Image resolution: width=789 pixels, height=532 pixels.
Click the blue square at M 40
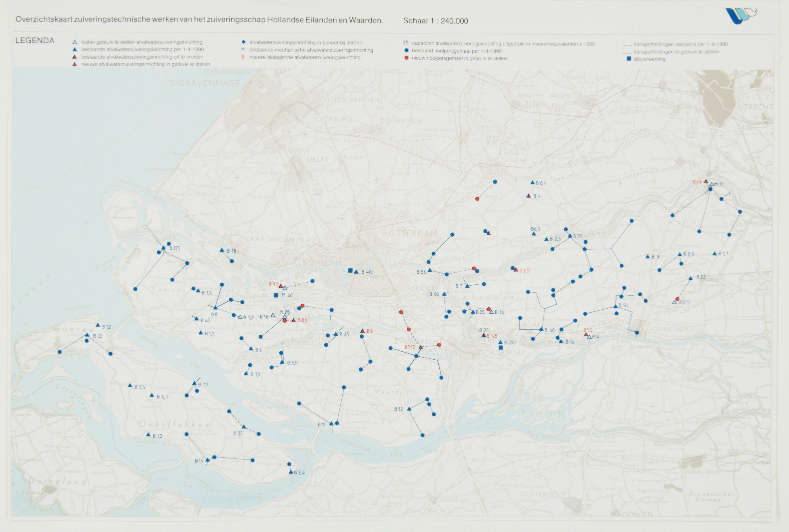[276, 295]
